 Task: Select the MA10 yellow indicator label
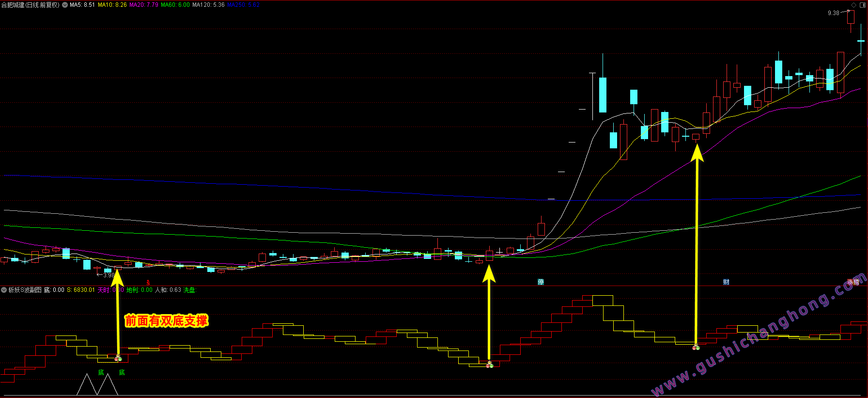pyautogui.click(x=112, y=5)
